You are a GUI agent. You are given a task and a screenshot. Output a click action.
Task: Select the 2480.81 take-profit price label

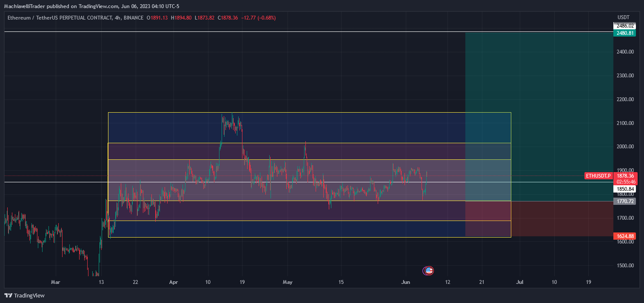pyautogui.click(x=625, y=33)
